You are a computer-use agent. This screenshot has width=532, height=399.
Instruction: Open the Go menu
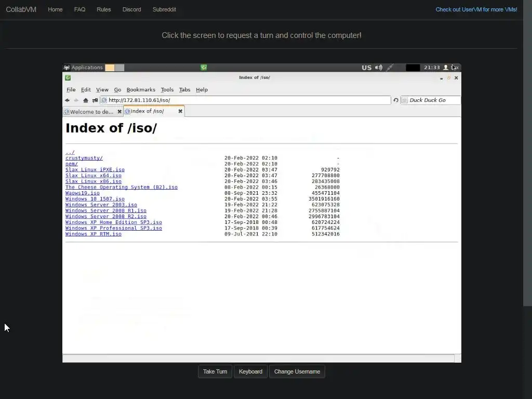[117, 89]
